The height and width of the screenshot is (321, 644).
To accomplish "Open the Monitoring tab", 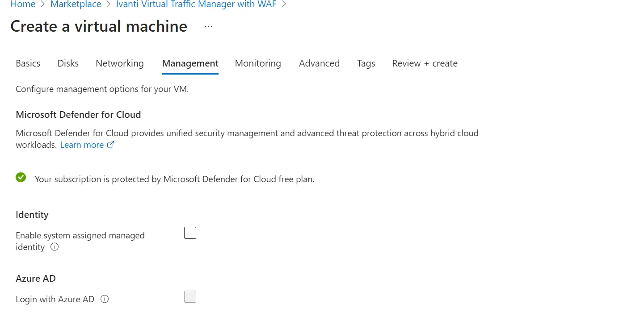I will (258, 63).
